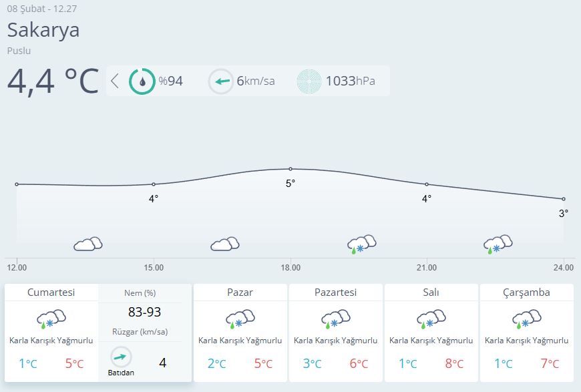Click the 18.00 point on temperature chart

(290, 169)
